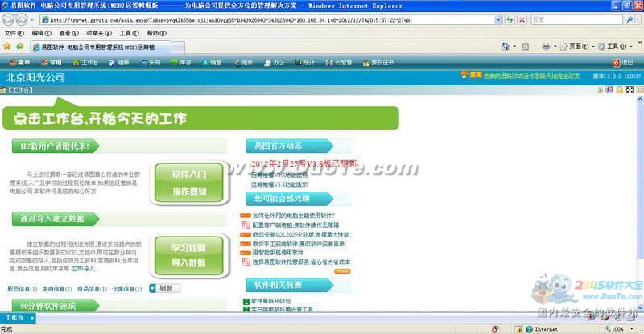The height and width of the screenshot is (334, 644).
Task: Open the search provider dropdown arrow
Action: point(638,19)
